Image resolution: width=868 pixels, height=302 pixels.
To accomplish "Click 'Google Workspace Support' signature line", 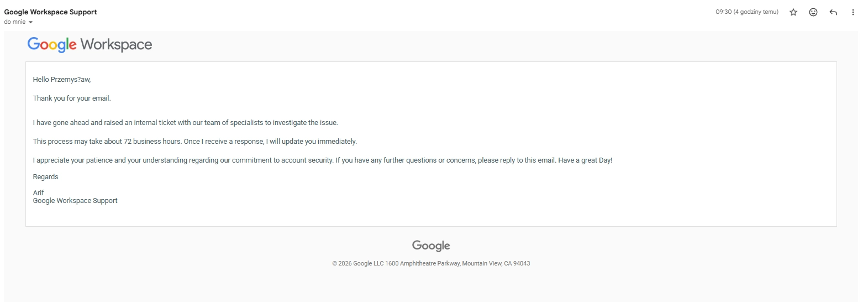I will coord(75,201).
